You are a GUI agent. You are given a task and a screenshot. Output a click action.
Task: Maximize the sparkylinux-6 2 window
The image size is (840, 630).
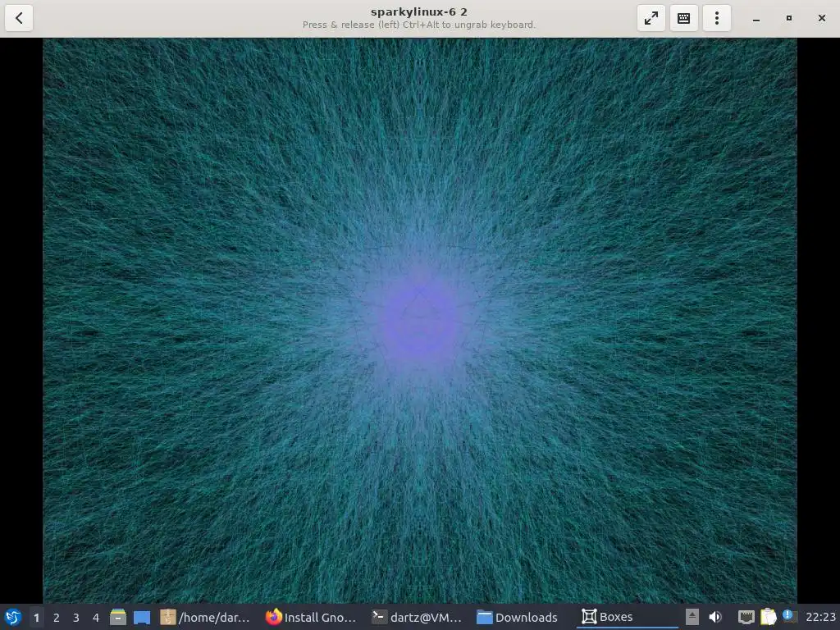(788, 18)
